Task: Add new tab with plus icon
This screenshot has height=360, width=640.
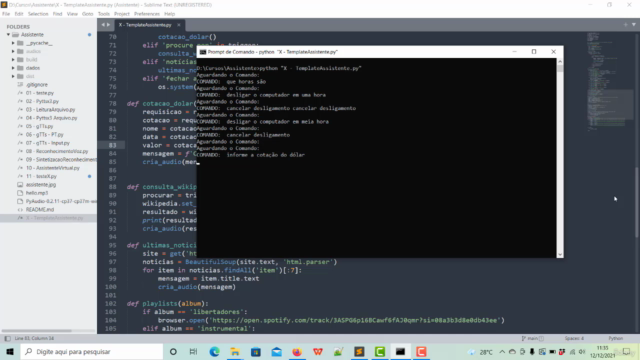Action: [625, 25]
